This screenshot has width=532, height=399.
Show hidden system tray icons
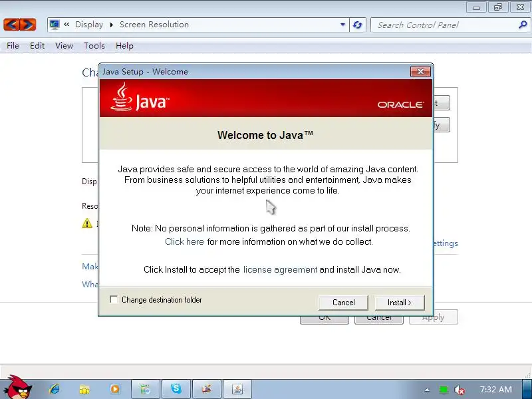[427, 390]
